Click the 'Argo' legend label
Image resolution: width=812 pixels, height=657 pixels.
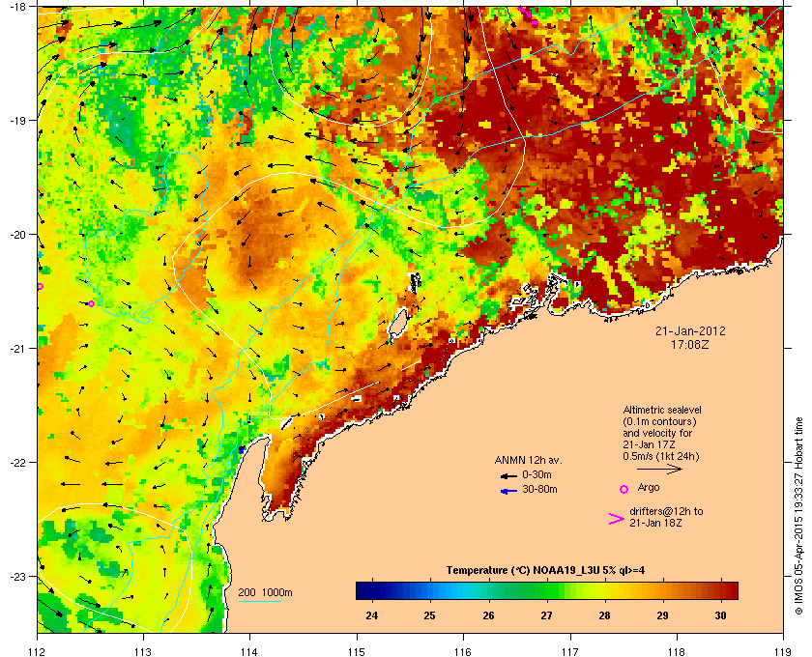(649, 487)
